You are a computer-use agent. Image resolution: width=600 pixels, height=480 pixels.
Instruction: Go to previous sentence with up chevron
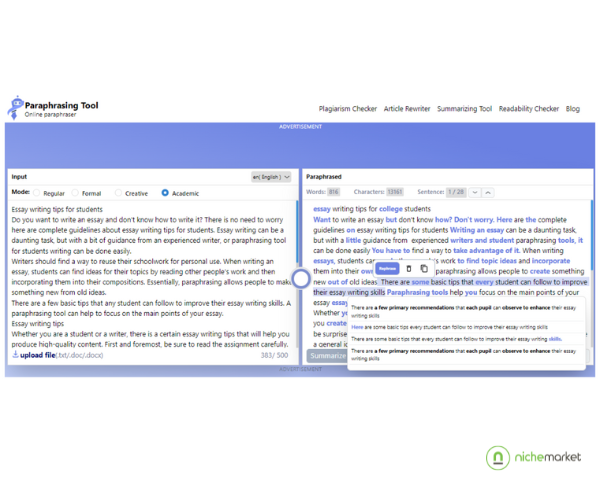click(x=488, y=192)
